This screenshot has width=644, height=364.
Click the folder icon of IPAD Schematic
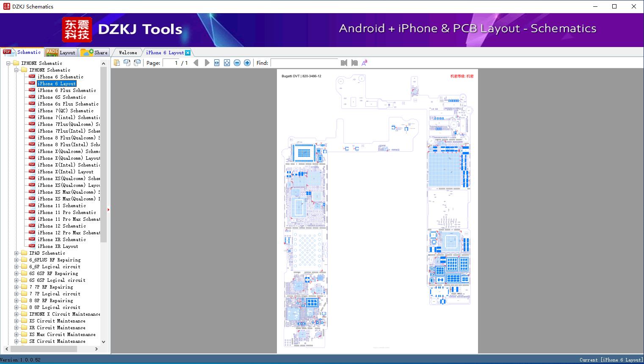pyautogui.click(x=24, y=253)
